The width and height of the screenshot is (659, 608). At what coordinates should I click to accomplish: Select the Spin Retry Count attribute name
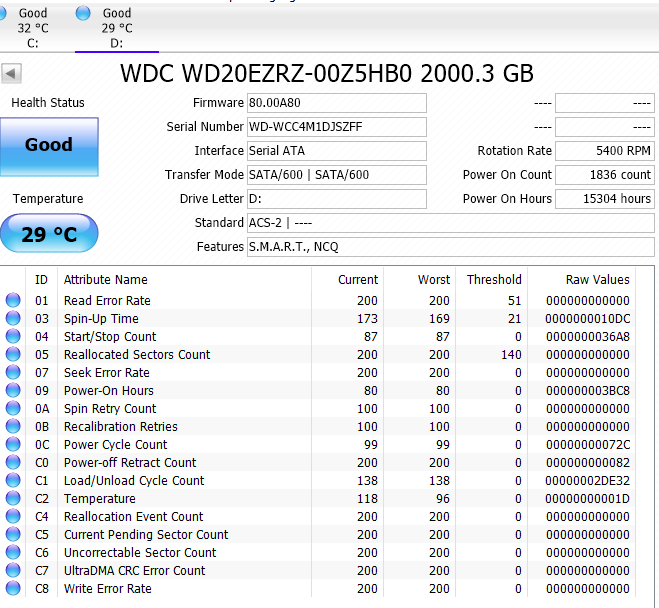click(x=110, y=409)
